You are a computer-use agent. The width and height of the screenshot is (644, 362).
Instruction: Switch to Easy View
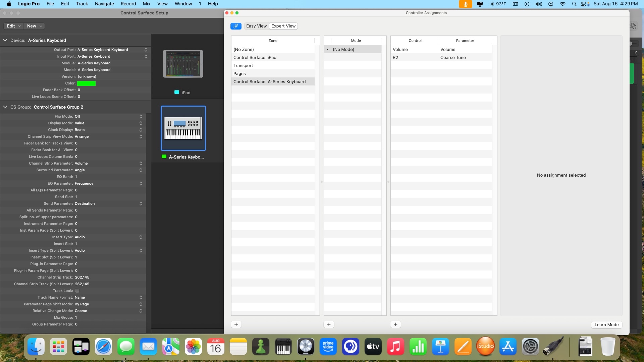click(x=256, y=26)
